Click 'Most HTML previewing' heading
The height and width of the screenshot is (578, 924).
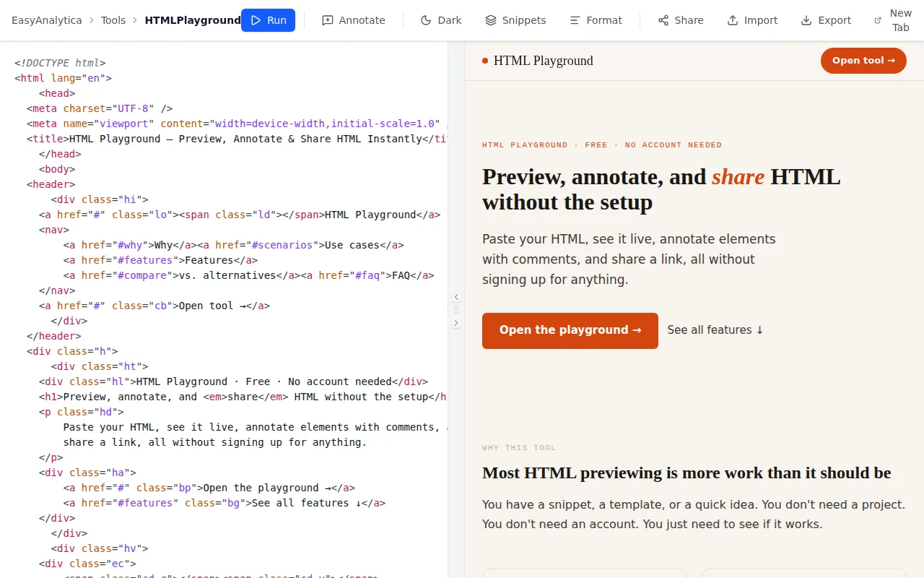pos(687,473)
